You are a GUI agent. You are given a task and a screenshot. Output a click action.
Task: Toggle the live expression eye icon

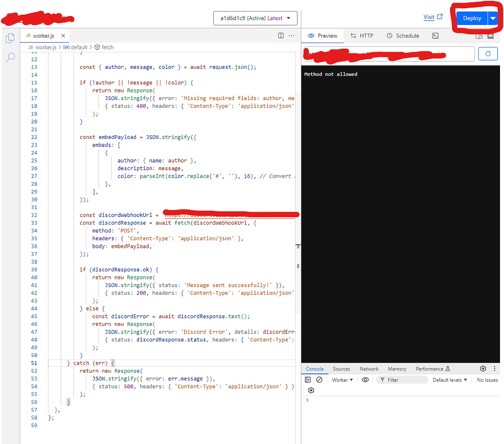pyautogui.click(x=365, y=379)
